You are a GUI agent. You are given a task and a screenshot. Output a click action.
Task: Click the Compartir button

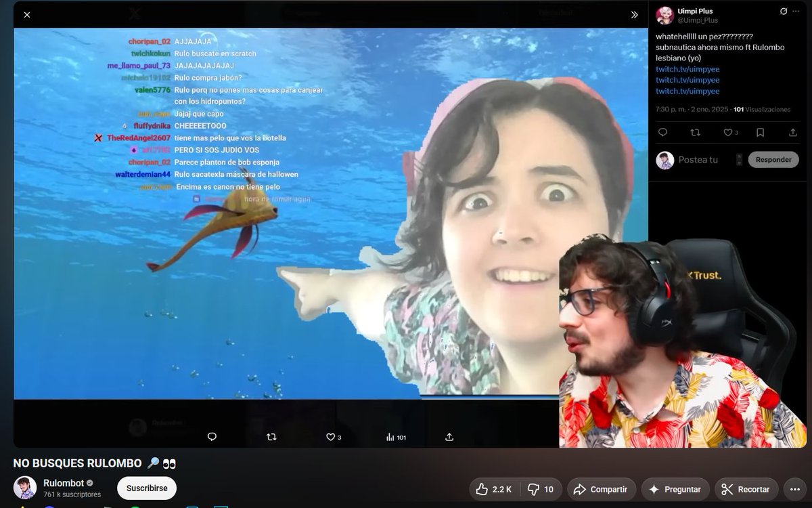pyautogui.click(x=600, y=489)
